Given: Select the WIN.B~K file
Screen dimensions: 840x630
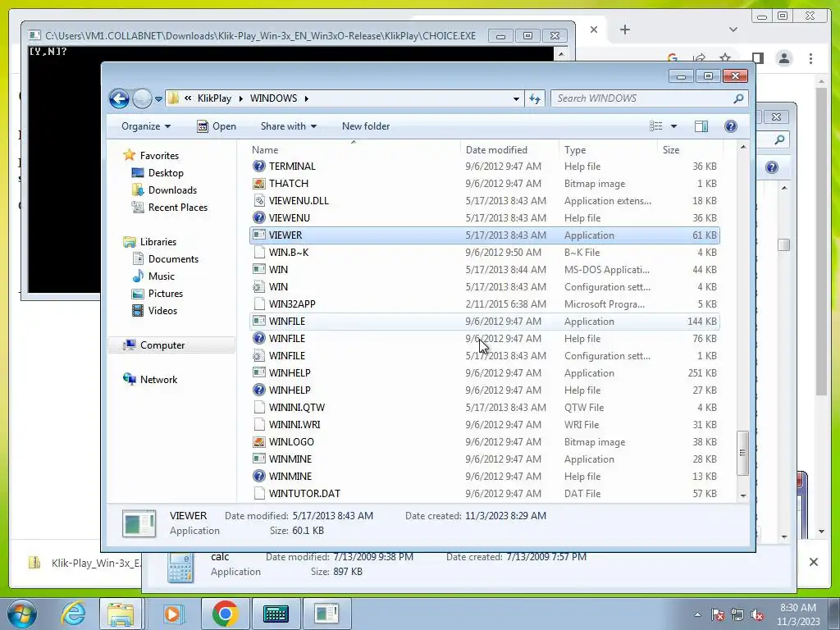Looking at the screenshot, I should point(485,253).
